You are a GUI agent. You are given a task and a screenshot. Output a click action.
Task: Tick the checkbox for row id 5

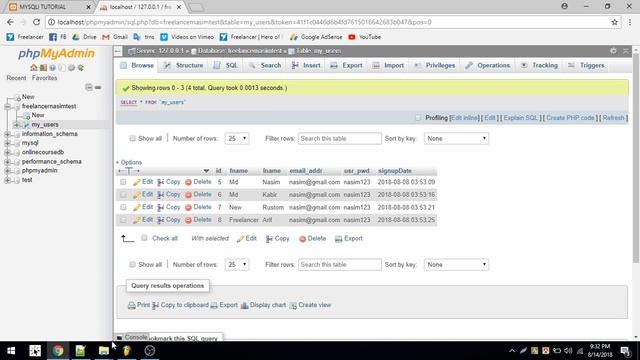coord(123,182)
